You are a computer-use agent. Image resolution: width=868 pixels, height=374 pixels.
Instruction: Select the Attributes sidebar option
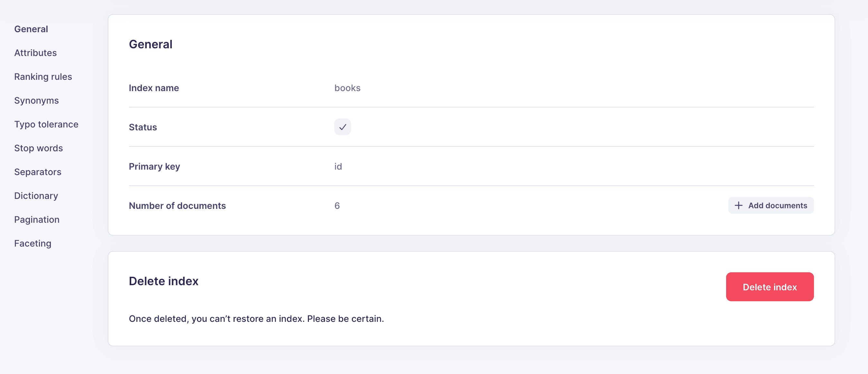pyautogui.click(x=35, y=53)
